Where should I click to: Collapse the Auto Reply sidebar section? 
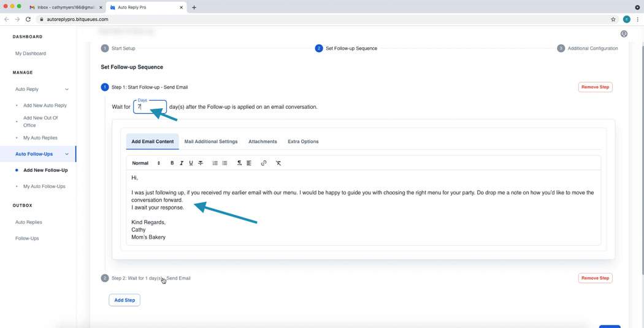click(66, 89)
